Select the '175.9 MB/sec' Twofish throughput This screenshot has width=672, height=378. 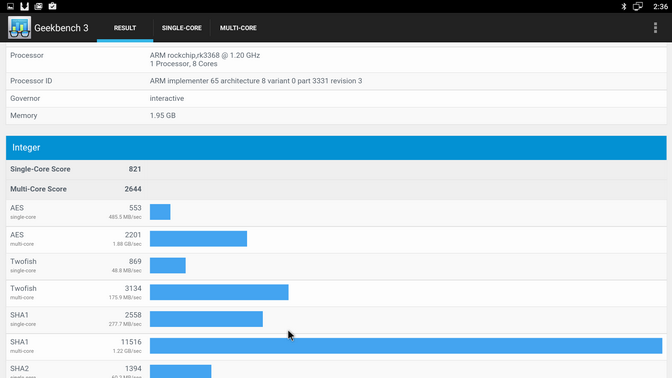click(125, 298)
